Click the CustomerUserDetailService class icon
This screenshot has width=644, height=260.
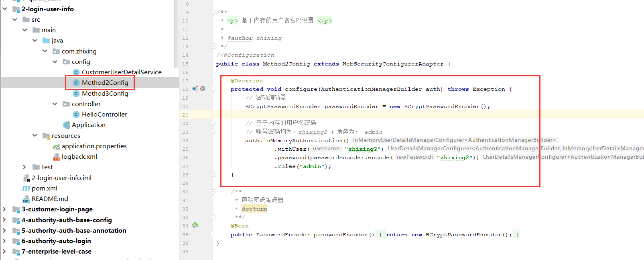[x=76, y=72]
